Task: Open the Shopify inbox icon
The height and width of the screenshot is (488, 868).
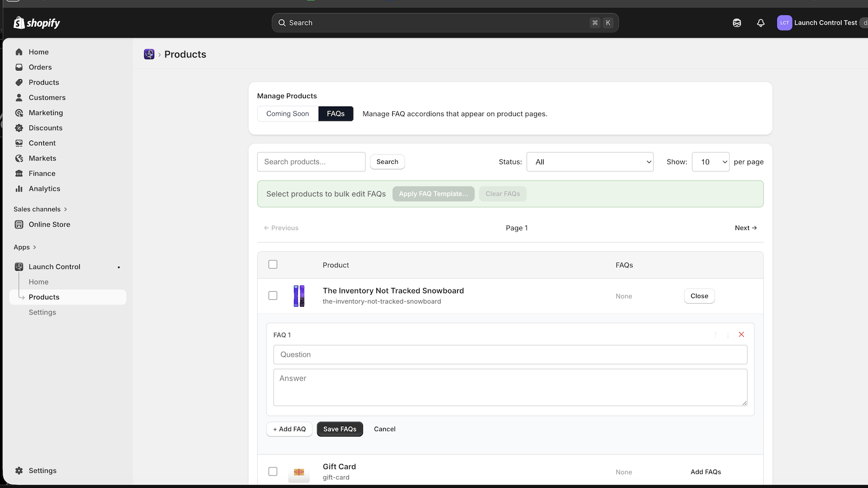Action: [737, 22]
